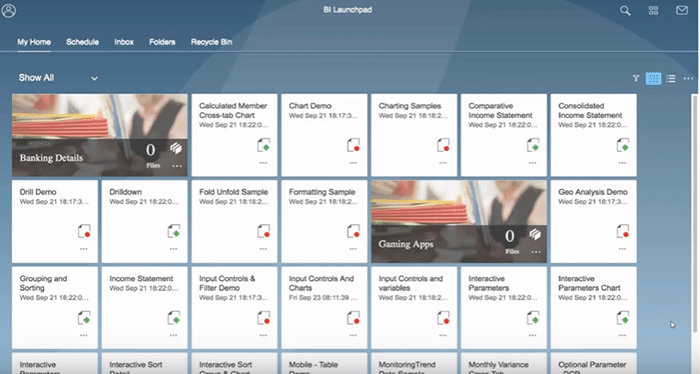Viewport: 700px width, 374px height.
Task: Click Formatting Sample document icon
Action: pyautogui.click(x=353, y=231)
